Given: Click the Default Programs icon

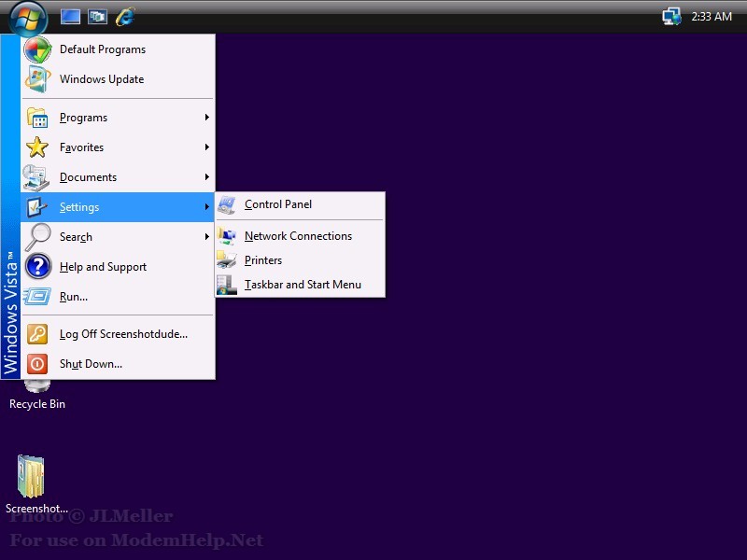Looking at the screenshot, I should pos(37,49).
